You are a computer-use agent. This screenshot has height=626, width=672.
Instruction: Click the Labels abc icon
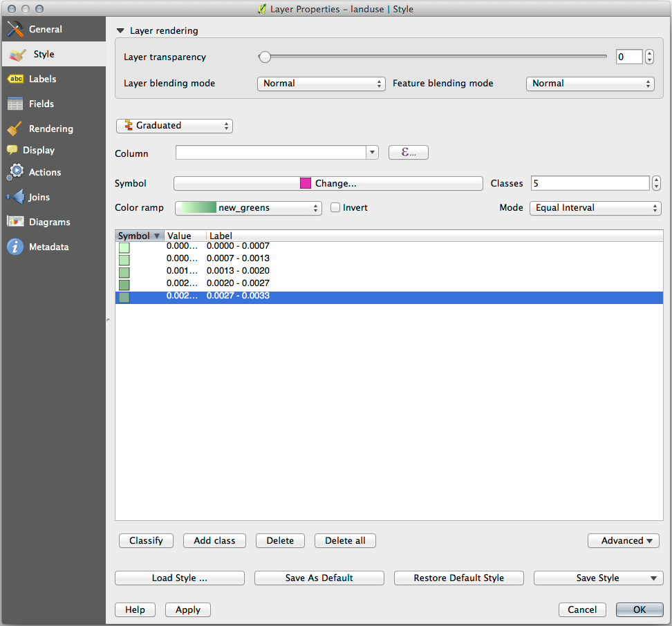tap(15, 79)
